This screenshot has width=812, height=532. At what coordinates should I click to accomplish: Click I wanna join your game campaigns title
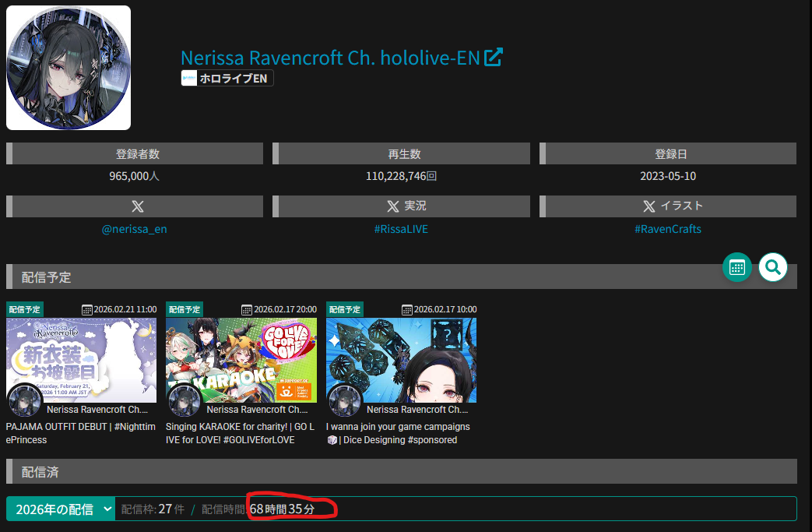(399, 433)
